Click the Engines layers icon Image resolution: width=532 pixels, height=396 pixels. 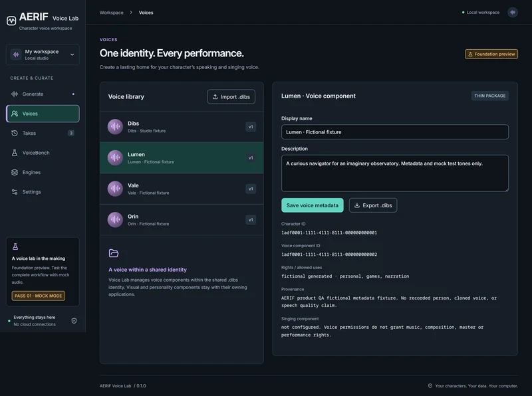15,172
